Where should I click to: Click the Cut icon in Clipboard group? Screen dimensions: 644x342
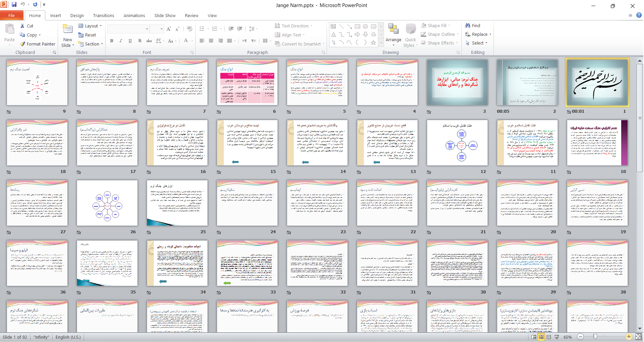click(x=22, y=26)
